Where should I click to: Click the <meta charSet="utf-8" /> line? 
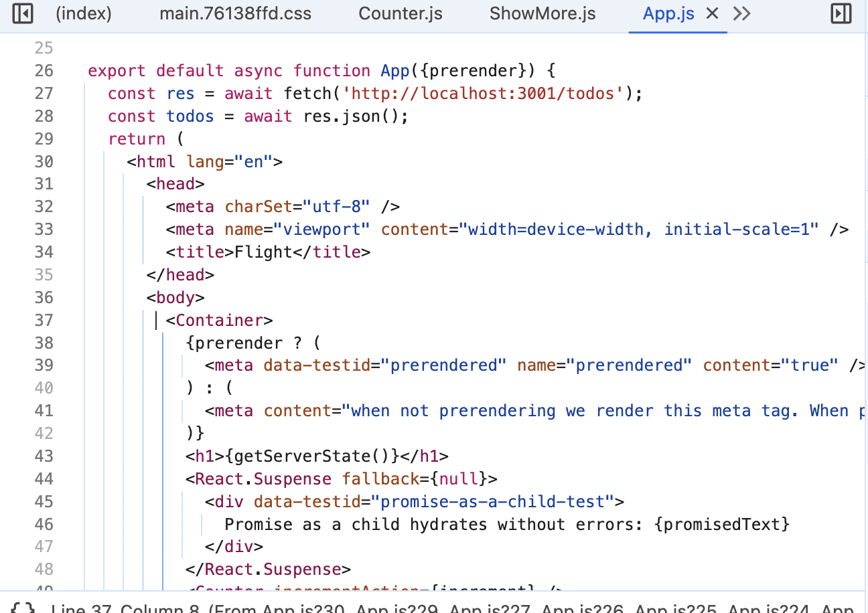[x=283, y=207]
